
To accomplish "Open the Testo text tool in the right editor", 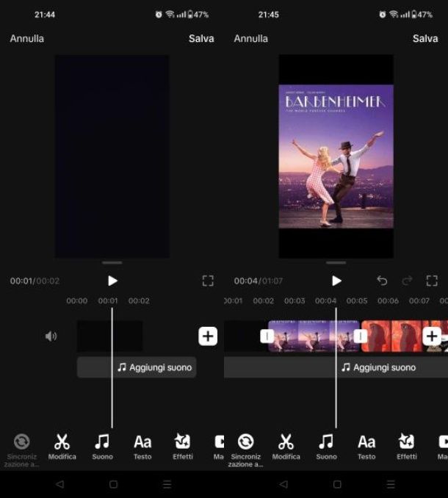I will click(366, 447).
